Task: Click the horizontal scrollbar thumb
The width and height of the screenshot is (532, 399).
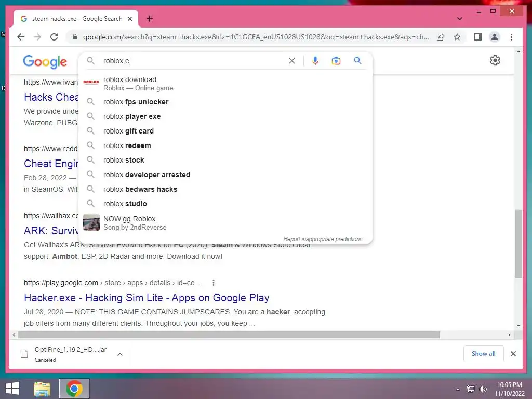Action: (x=229, y=335)
